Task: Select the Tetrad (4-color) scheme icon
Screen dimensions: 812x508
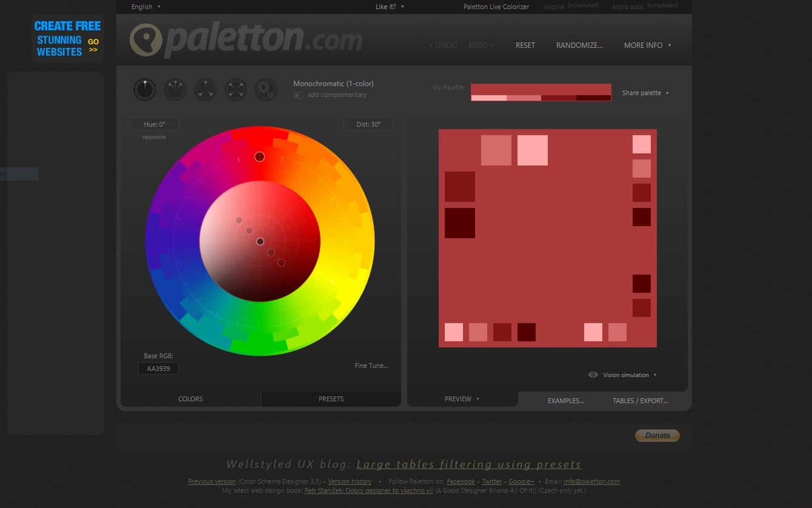Action: 236,90
